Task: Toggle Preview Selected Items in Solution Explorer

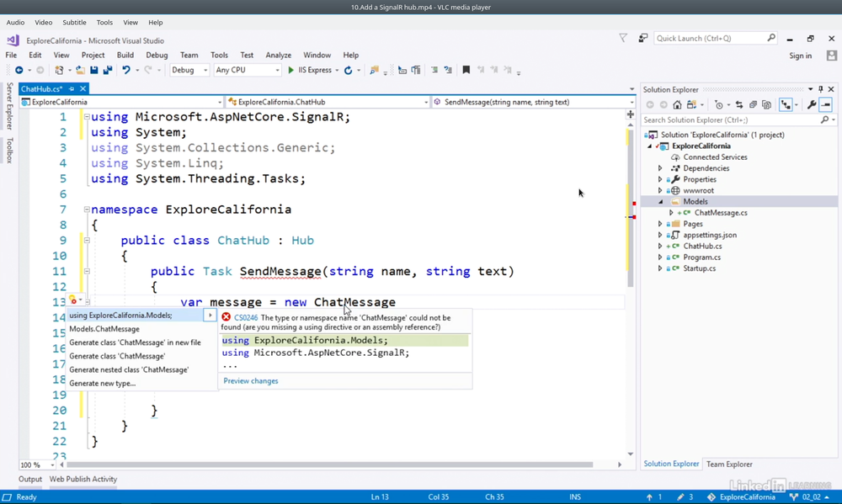Action: click(826, 105)
